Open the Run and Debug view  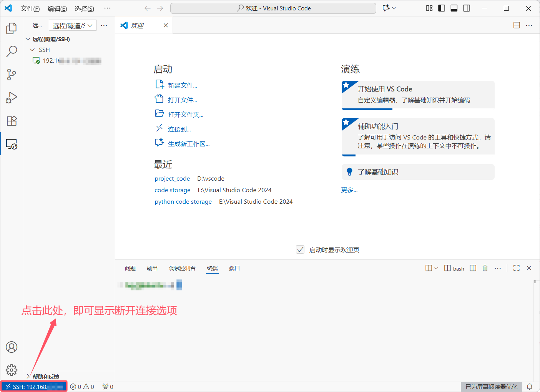12,97
